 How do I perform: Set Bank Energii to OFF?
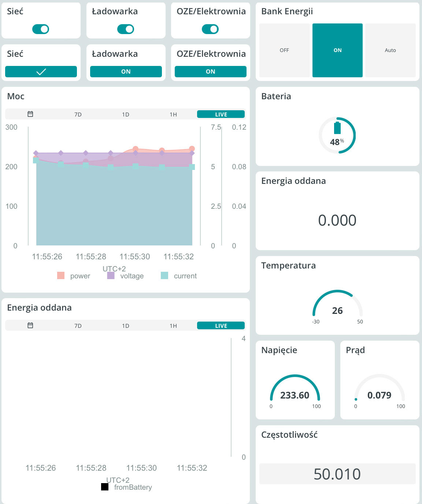(284, 50)
